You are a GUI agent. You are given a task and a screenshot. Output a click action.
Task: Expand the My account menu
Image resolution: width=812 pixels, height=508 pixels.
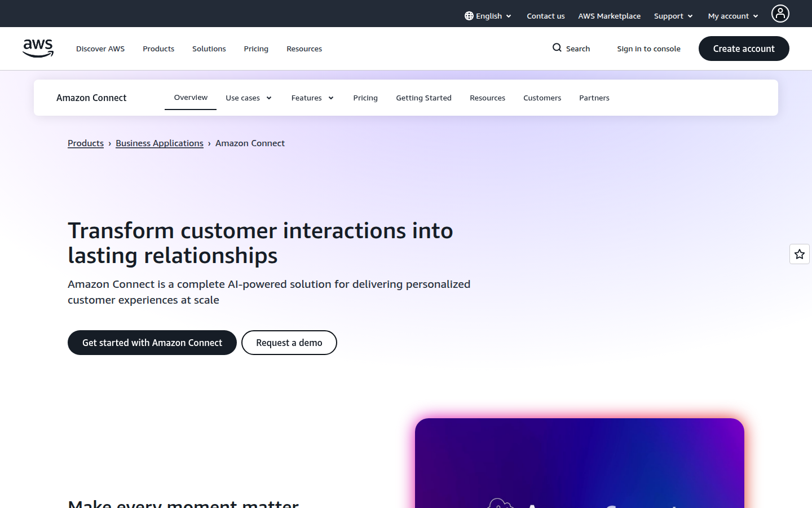tap(733, 16)
